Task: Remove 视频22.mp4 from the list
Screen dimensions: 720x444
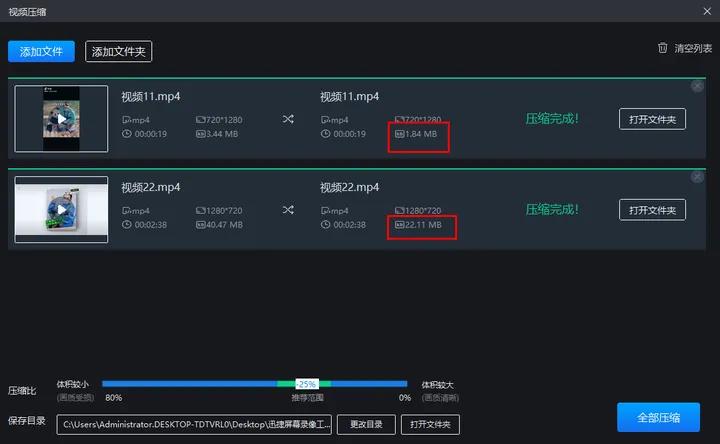Action: 698,177
